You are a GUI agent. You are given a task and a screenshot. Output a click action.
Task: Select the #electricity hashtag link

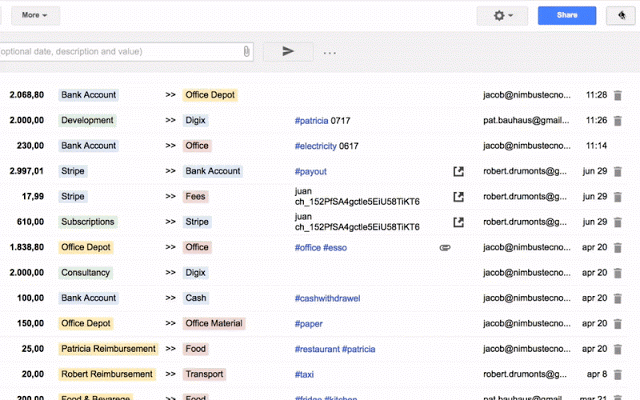[315, 146]
